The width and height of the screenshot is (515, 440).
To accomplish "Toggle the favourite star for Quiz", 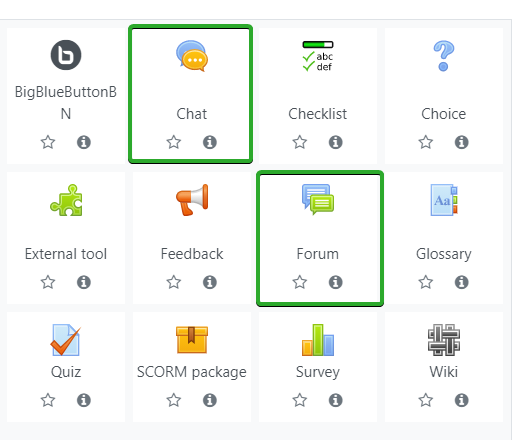I will click(48, 400).
